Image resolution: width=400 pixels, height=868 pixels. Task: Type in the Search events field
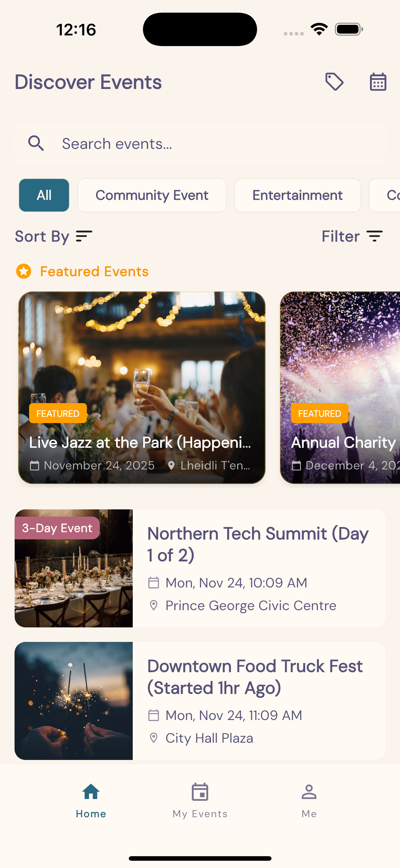(x=216, y=143)
